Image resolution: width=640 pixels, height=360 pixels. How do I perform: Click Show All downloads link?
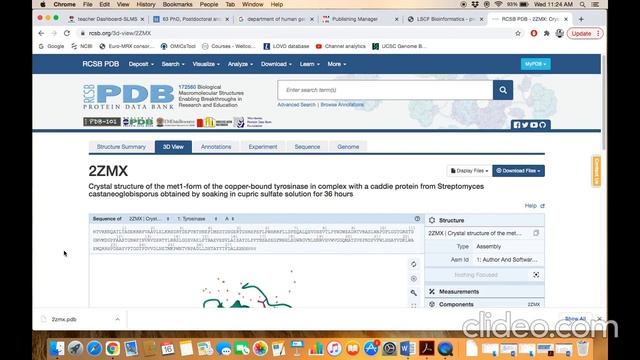point(576,319)
